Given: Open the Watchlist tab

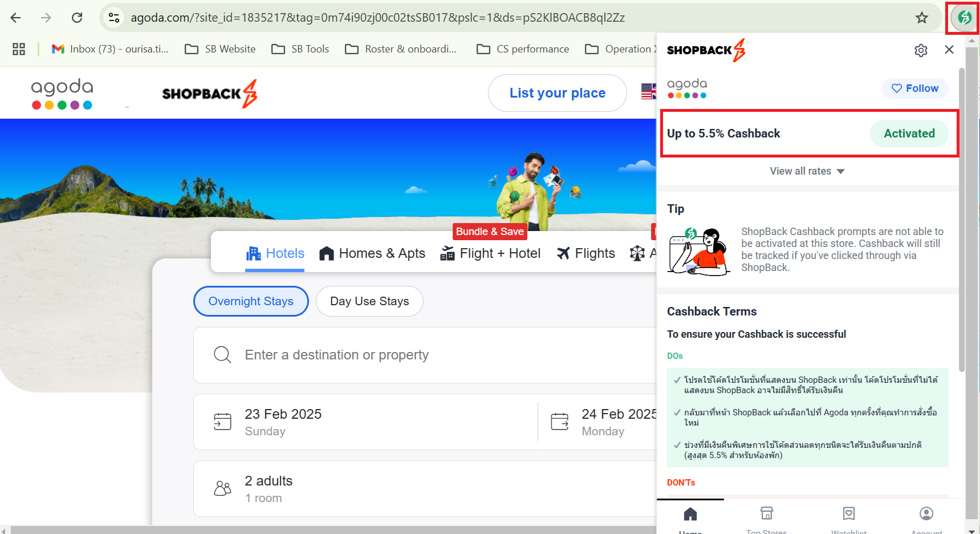Looking at the screenshot, I should 849,519.
